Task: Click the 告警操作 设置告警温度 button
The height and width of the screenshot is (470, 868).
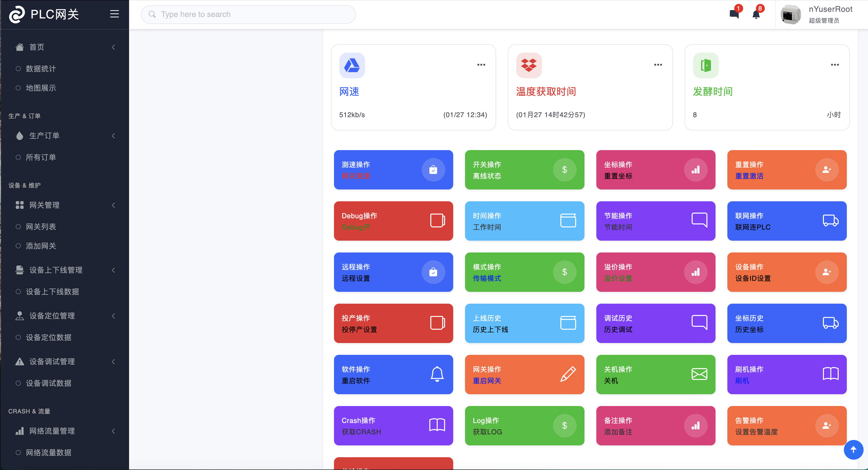Action: pyautogui.click(x=785, y=425)
